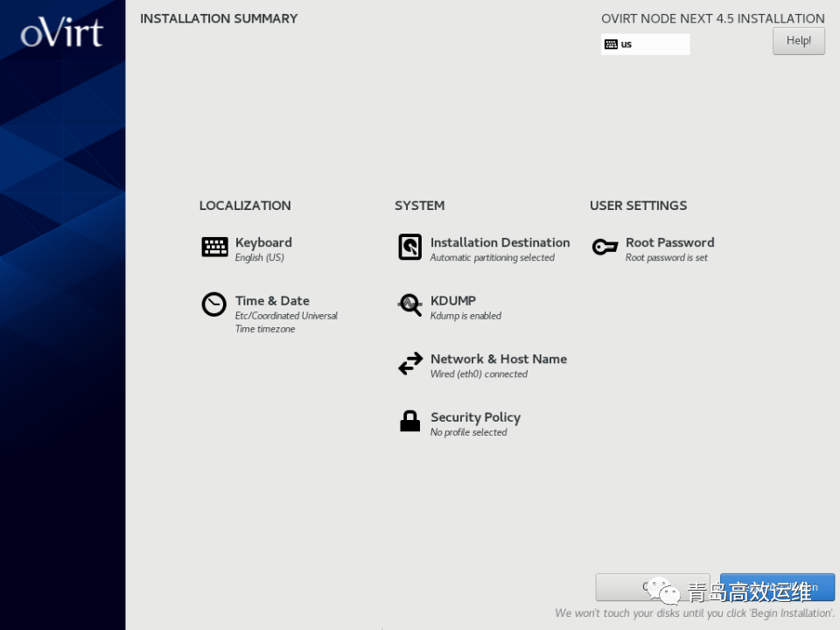This screenshot has width=840, height=630.
Task: Click the Time & Date clock icon
Action: pos(213,304)
